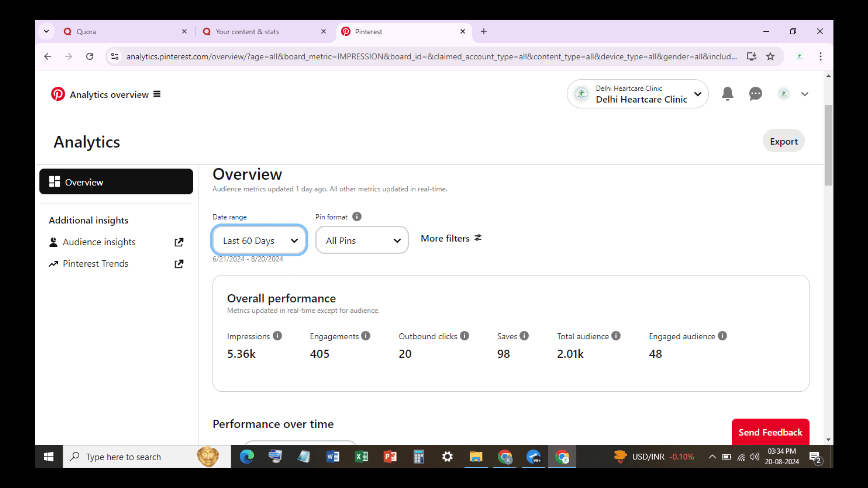The image size is (868, 488).
Task: Click external link icon beside Pinterest Trends
Action: (179, 264)
